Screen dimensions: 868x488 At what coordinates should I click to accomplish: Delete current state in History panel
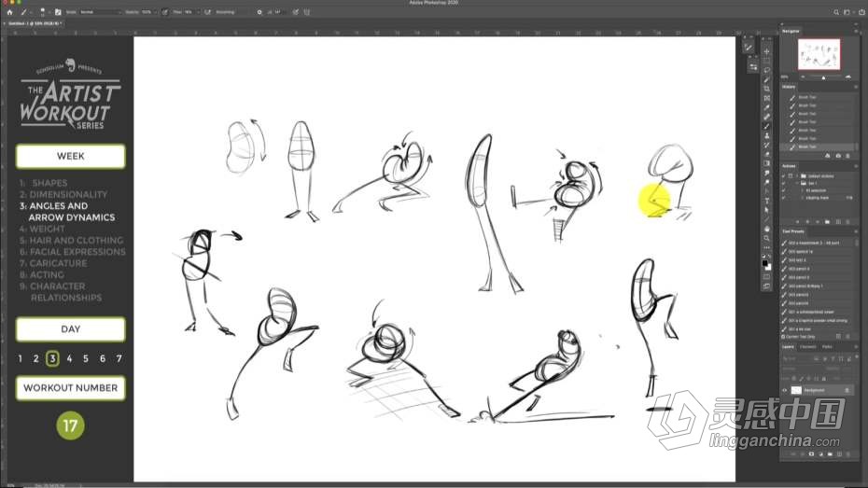[847, 156]
